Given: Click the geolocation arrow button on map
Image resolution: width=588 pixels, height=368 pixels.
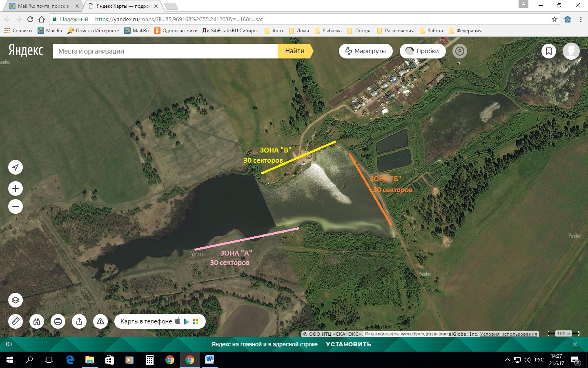Looking at the screenshot, I should (x=16, y=167).
